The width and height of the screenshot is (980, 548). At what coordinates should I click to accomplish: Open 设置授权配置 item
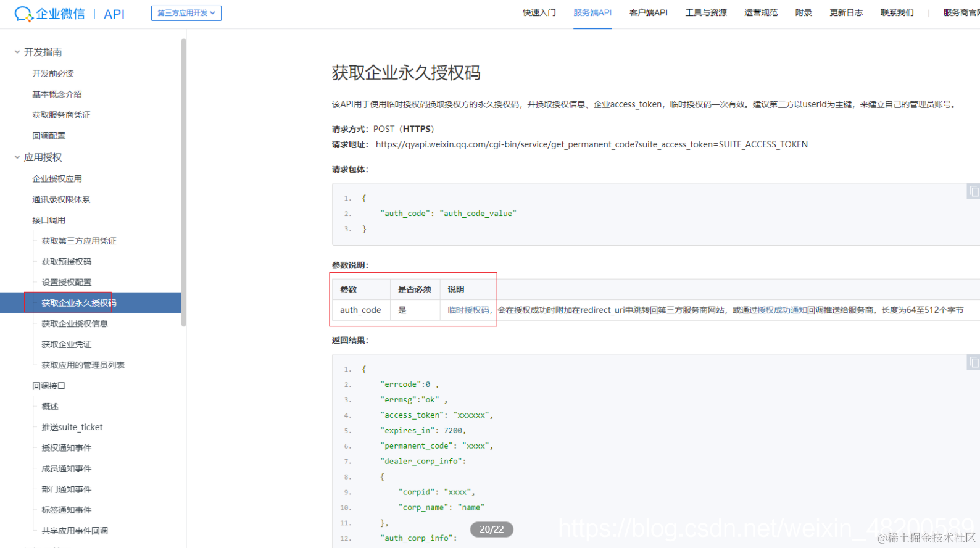click(66, 283)
